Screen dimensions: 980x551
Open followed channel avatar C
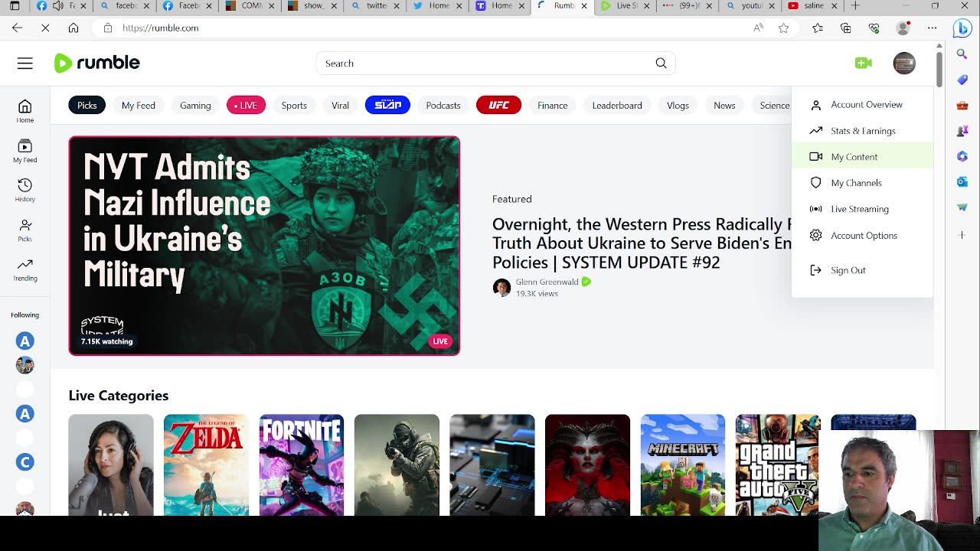point(25,462)
